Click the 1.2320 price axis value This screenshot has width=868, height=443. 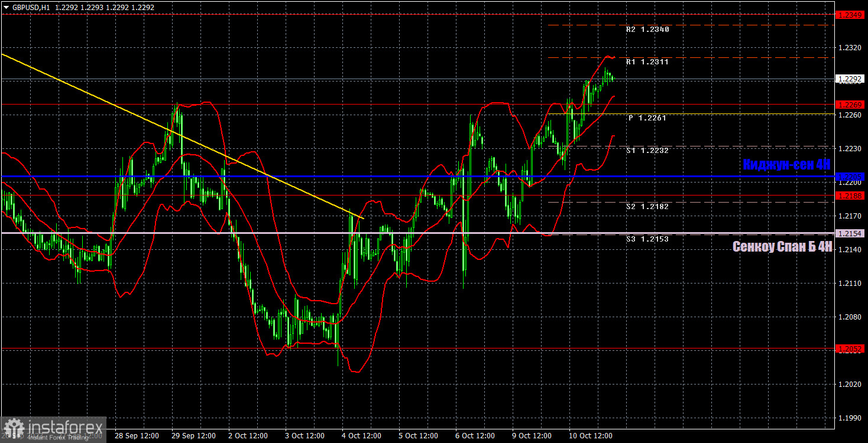click(850, 48)
